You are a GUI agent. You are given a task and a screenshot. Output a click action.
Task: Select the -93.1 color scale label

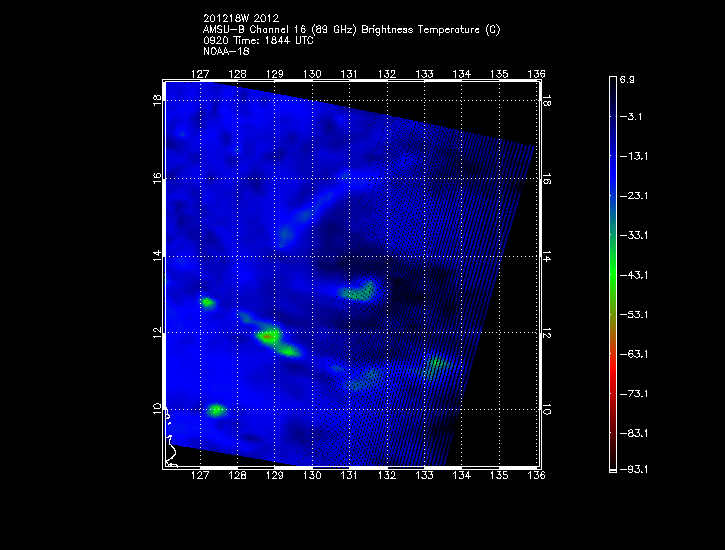(633, 470)
